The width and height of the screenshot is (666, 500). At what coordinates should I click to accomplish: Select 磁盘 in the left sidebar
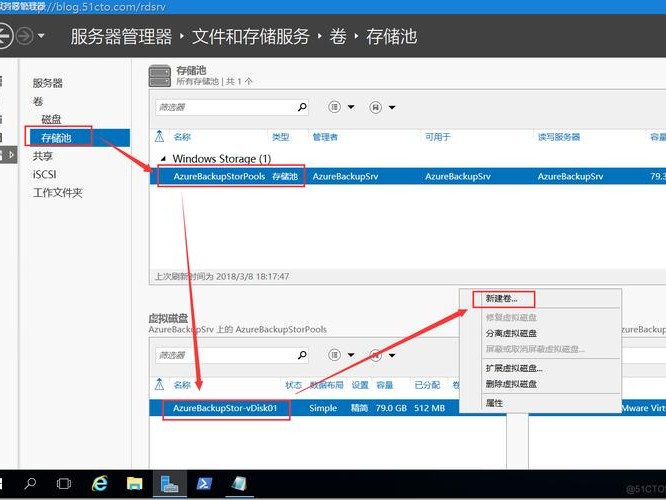(x=51, y=119)
